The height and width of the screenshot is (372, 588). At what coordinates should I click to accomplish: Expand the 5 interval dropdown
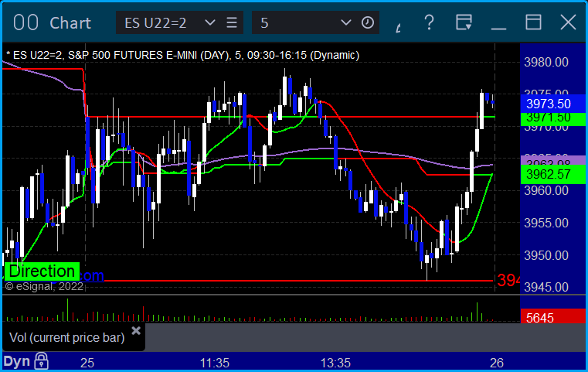(345, 23)
